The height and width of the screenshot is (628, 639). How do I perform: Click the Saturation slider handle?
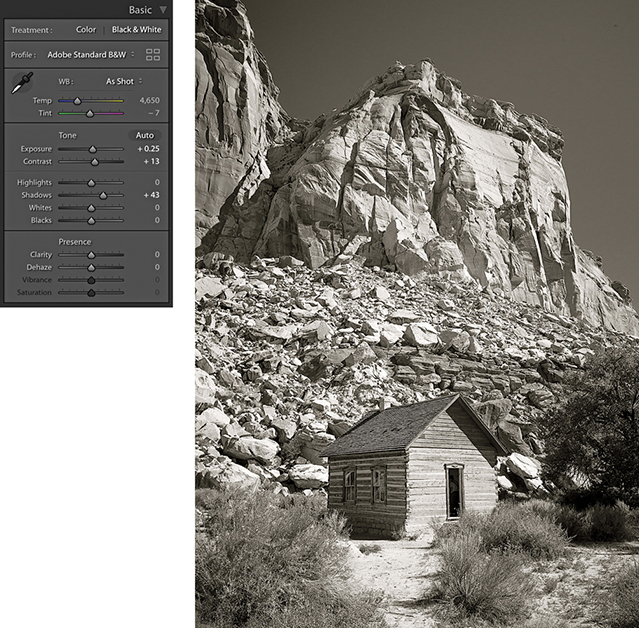(x=91, y=293)
